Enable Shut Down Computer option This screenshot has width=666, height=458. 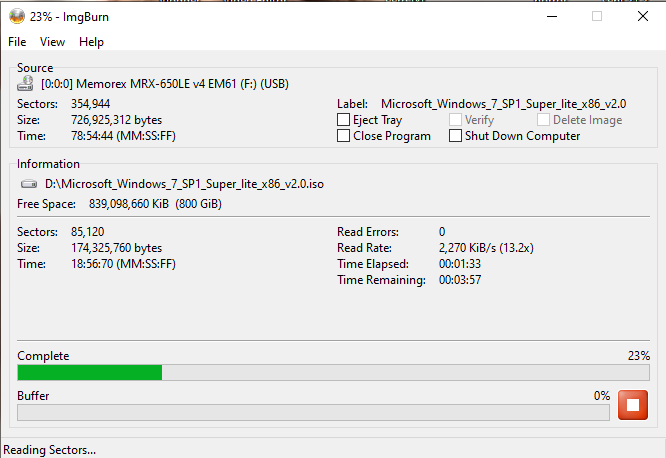[455, 136]
